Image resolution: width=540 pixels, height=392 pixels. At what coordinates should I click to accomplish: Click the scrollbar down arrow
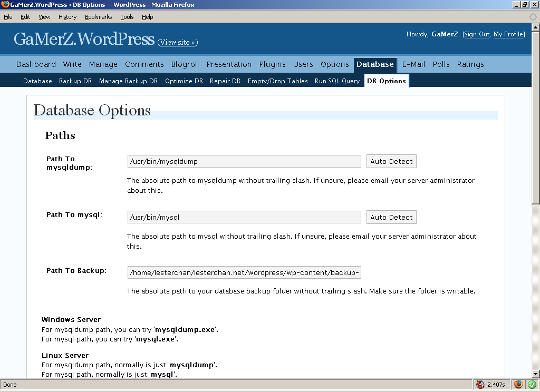[x=536, y=374]
